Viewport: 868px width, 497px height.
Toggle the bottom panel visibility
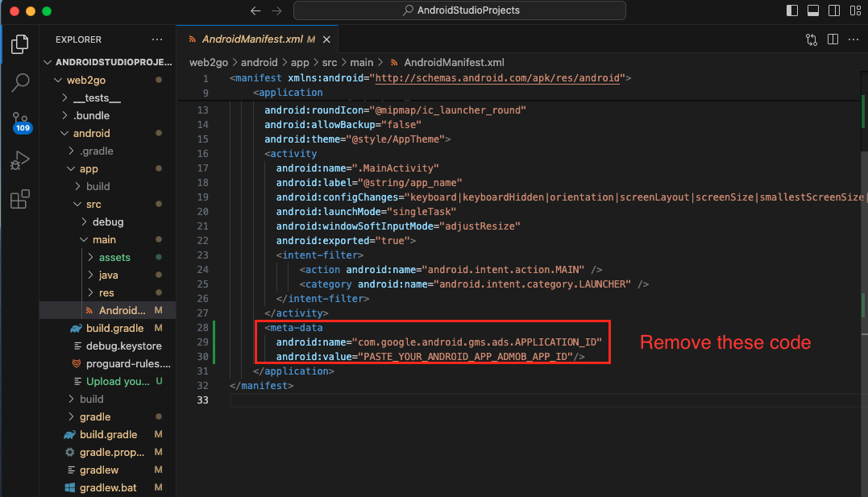(814, 11)
